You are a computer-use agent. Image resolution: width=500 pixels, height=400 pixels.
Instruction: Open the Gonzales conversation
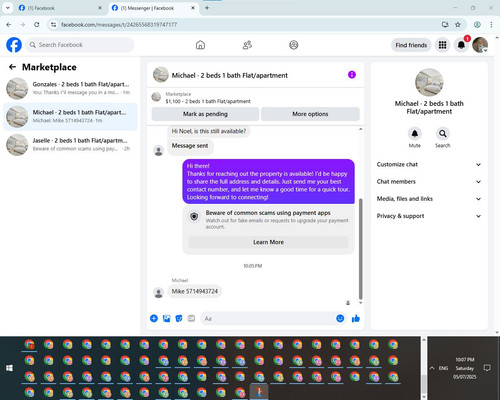[x=70, y=88]
